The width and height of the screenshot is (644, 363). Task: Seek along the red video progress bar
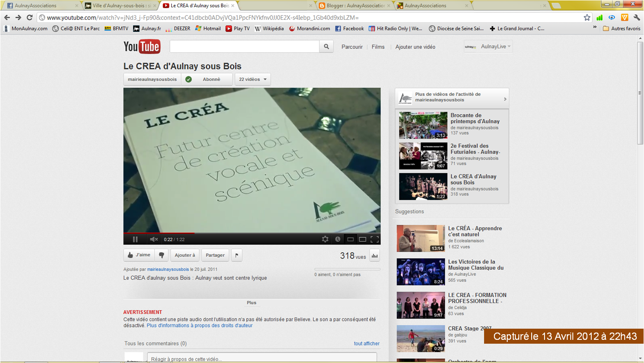click(x=252, y=233)
